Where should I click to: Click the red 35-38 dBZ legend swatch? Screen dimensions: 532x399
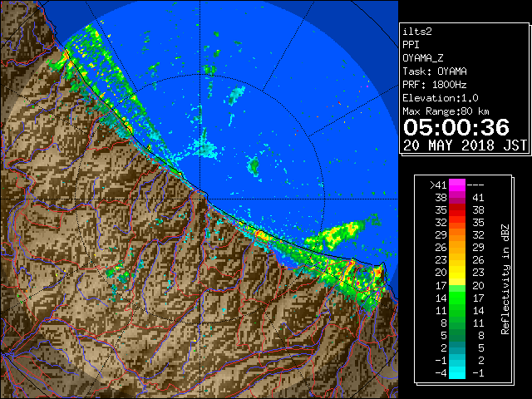[x=457, y=210]
